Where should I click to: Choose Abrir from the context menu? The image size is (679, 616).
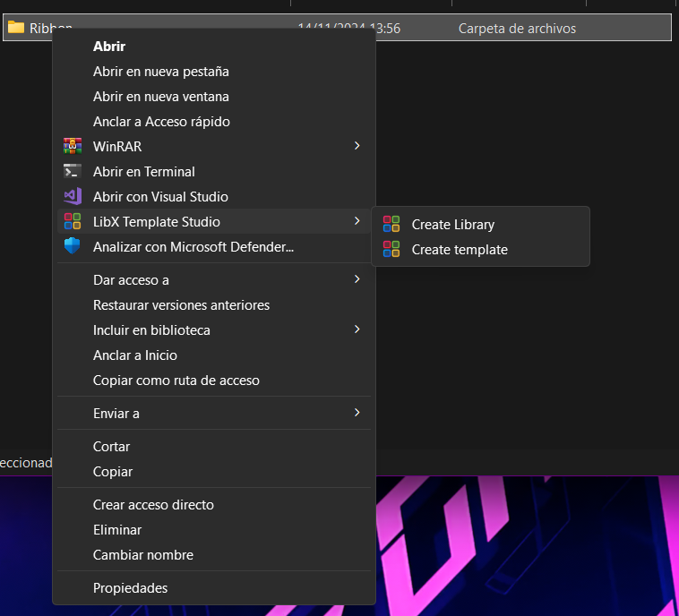214,47
